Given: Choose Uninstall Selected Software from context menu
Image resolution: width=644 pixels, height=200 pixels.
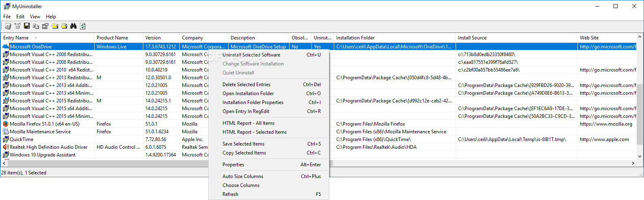Looking at the screenshot, I should (269, 55).
